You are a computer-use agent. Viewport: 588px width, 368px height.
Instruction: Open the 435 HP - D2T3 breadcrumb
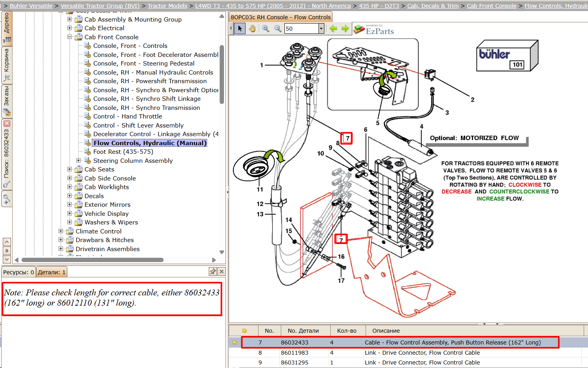pos(379,6)
